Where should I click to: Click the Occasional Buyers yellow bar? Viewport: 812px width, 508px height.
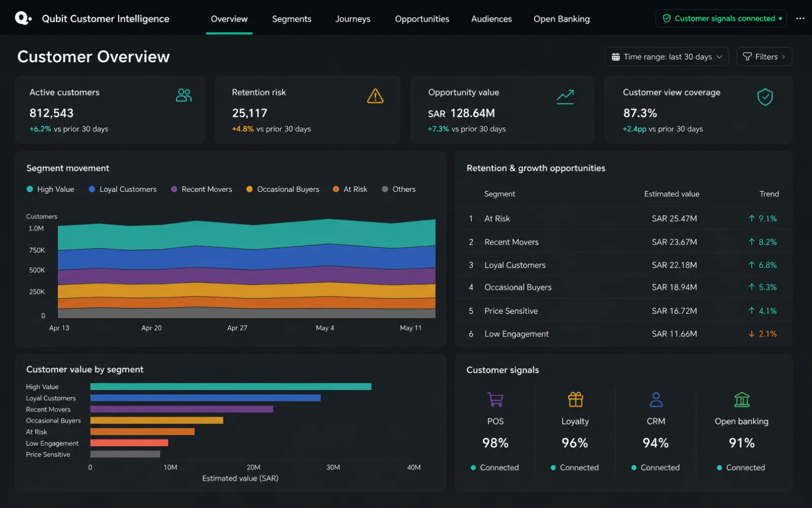[157, 420]
